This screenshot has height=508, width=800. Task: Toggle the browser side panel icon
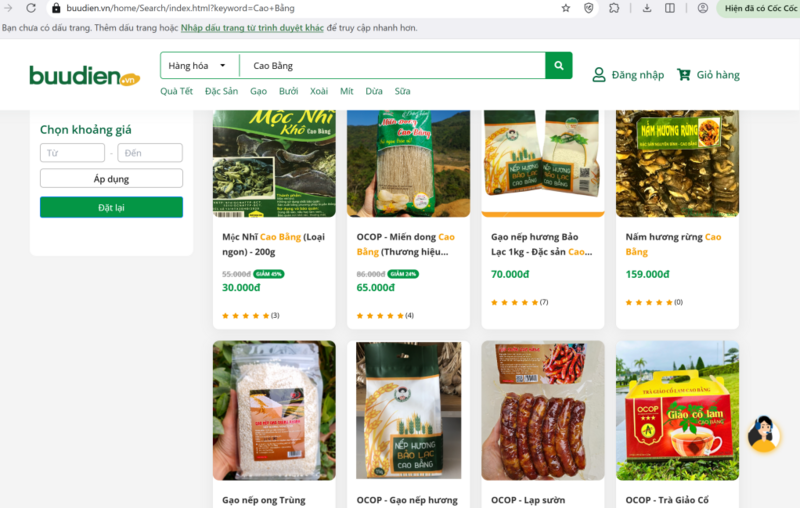click(x=670, y=8)
